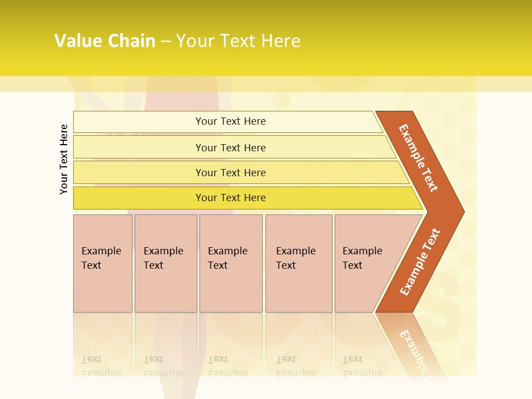Click the lower orange chevron Example Text

(x=420, y=262)
